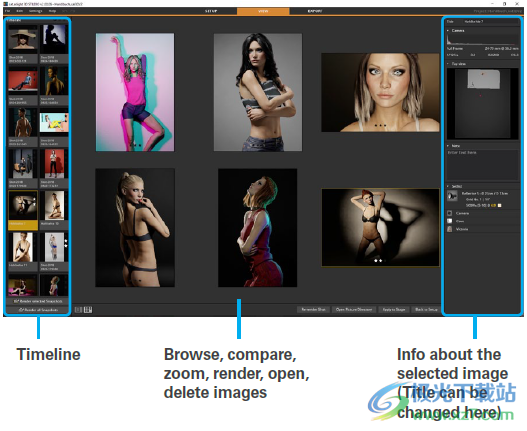Switch to the EXPORT tab
This screenshot has height=431, width=527.
coord(315,11)
